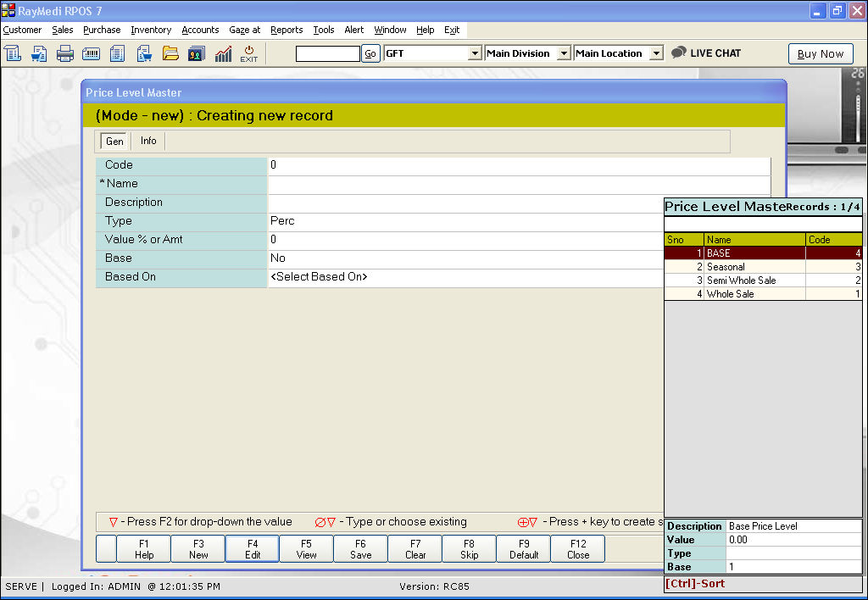Open the Main Division dropdown
The width and height of the screenshot is (868, 600).
pyautogui.click(x=565, y=53)
